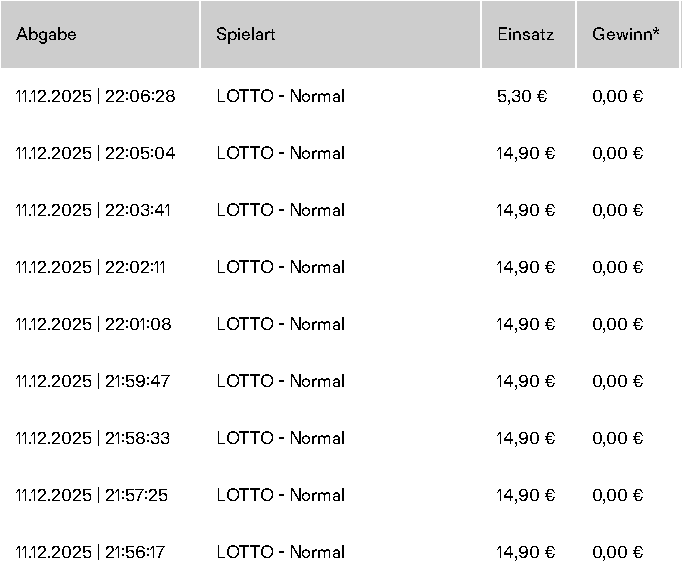Open the entry submitted at 22:05:04

click(x=96, y=153)
